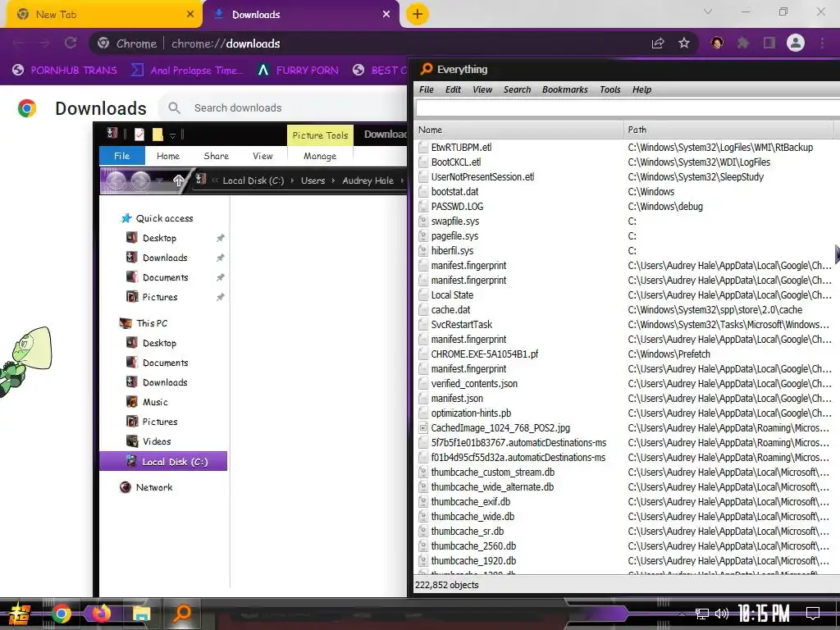Open the View ribbon tab in Explorer

[262, 156]
